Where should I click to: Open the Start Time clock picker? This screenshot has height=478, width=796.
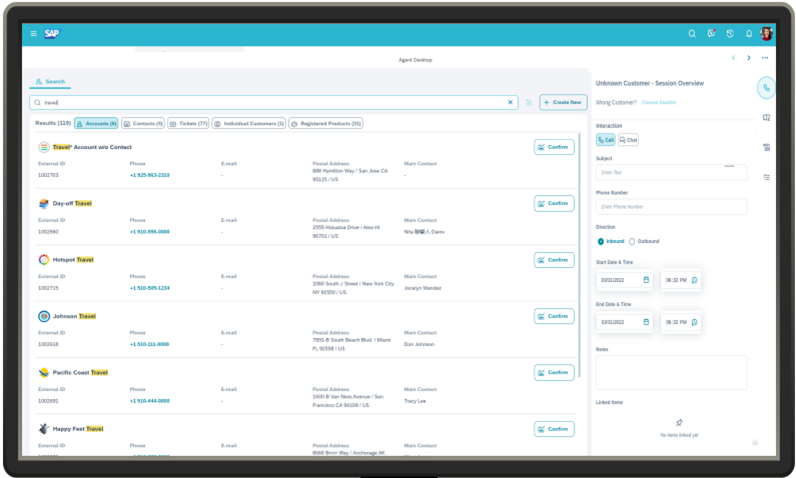(694, 280)
